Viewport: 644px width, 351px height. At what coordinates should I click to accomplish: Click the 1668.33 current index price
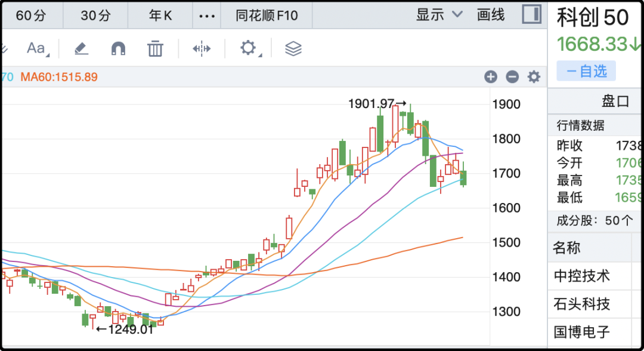click(x=592, y=44)
